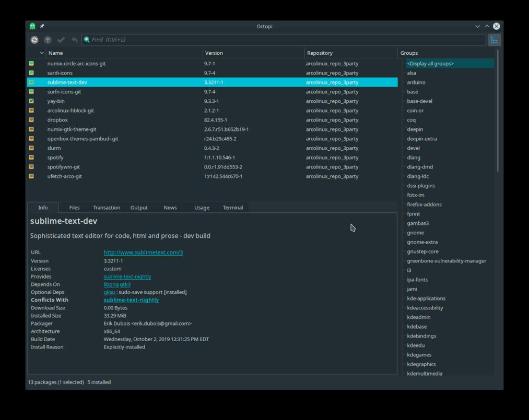The image size is (529, 420).
Task: Click status icon of ufetch-arco-git
Action: [31, 176]
